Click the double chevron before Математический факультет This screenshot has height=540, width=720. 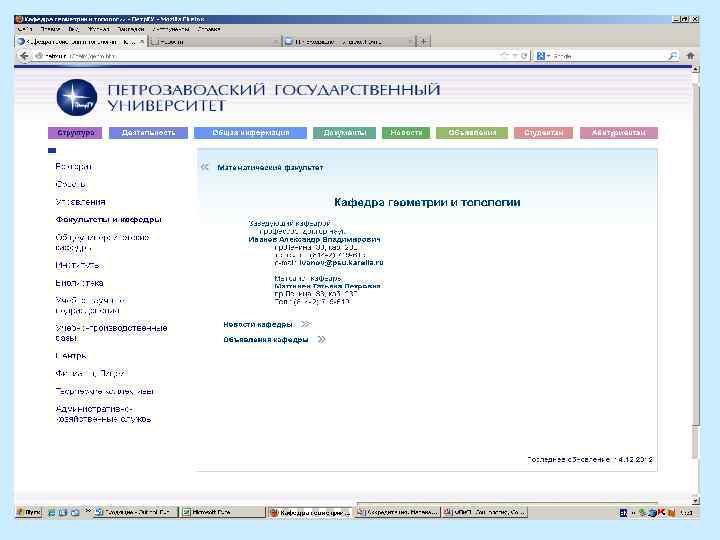tap(205, 167)
